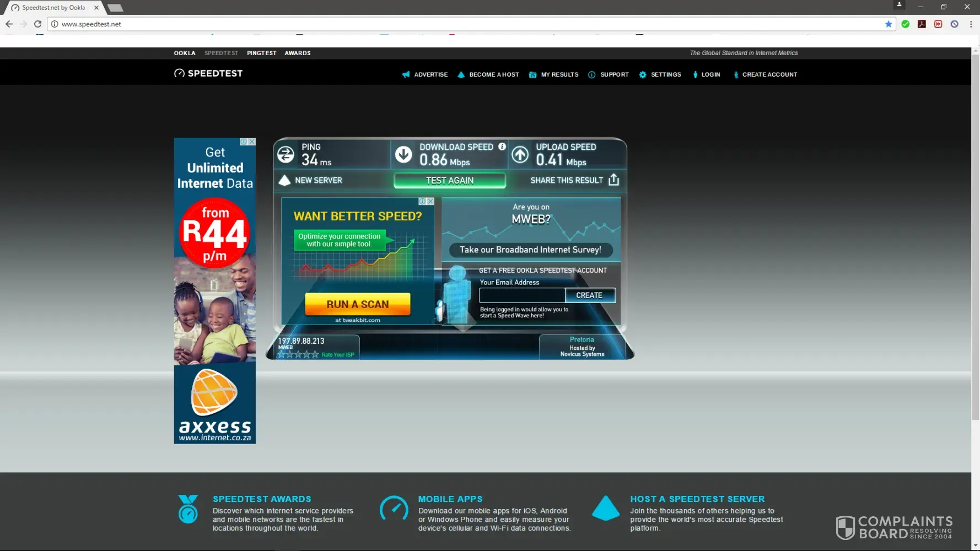The width and height of the screenshot is (980, 551).
Task: Open the PINGTEST tab
Action: pyautogui.click(x=261, y=53)
